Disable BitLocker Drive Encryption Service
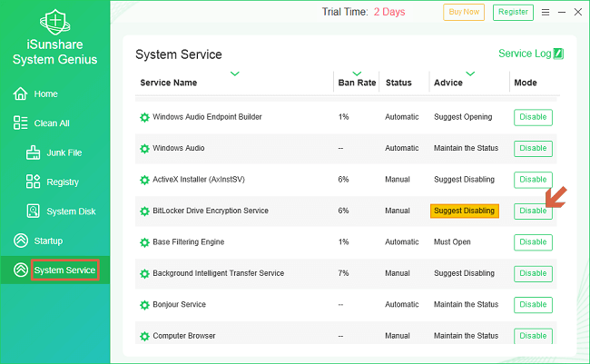Image resolution: width=590 pixels, height=364 pixels. (533, 212)
